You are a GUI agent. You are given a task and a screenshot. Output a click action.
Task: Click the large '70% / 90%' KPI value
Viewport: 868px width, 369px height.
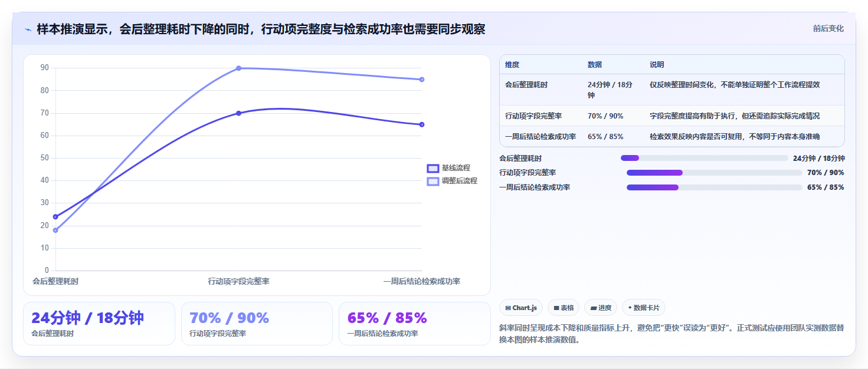pyautogui.click(x=229, y=318)
